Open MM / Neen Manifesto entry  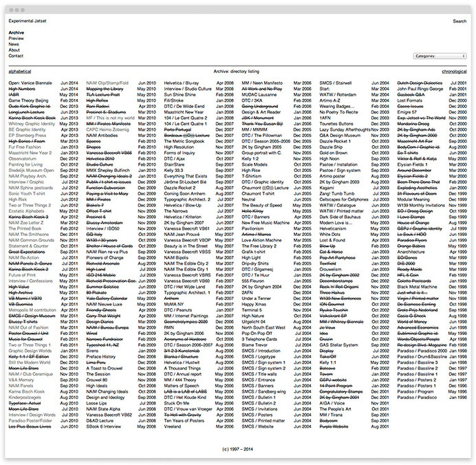(x=262, y=83)
